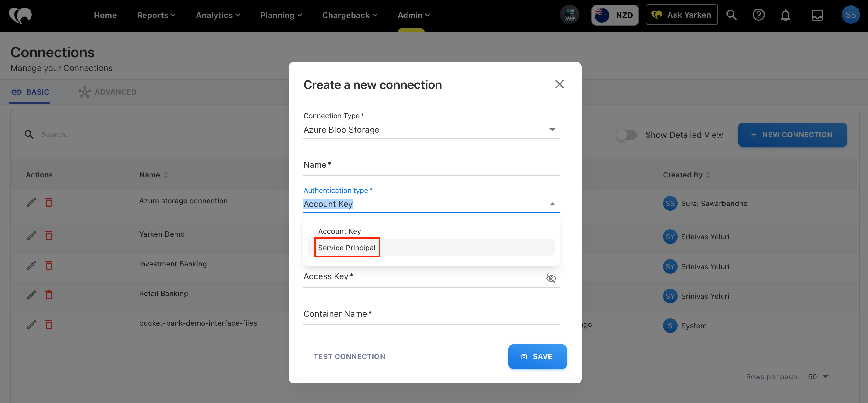This screenshot has height=403, width=868.
Task: Sort by Name column arrows
Action: [x=165, y=175]
